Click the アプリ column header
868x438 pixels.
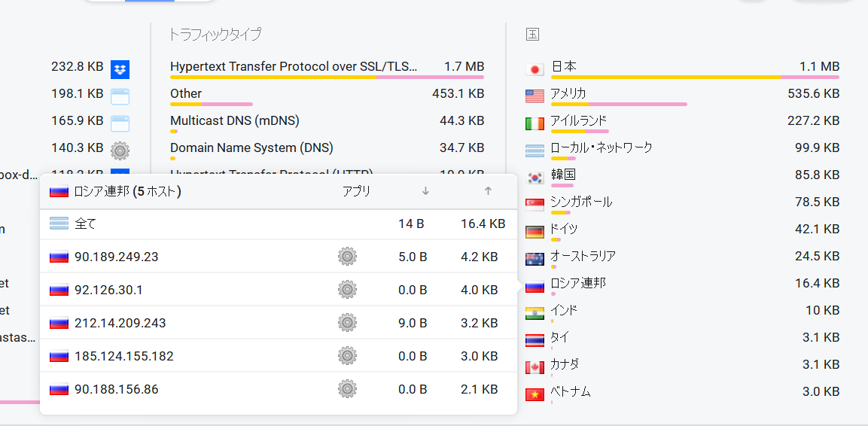coord(356,191)
